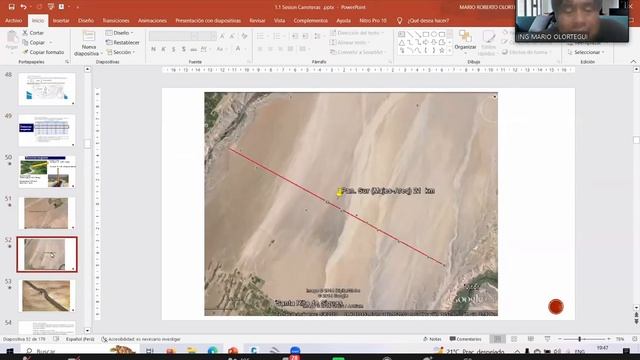Insert text box shape from gallery
This screenshot has width=640, height=360.
[x=402, y=34]
